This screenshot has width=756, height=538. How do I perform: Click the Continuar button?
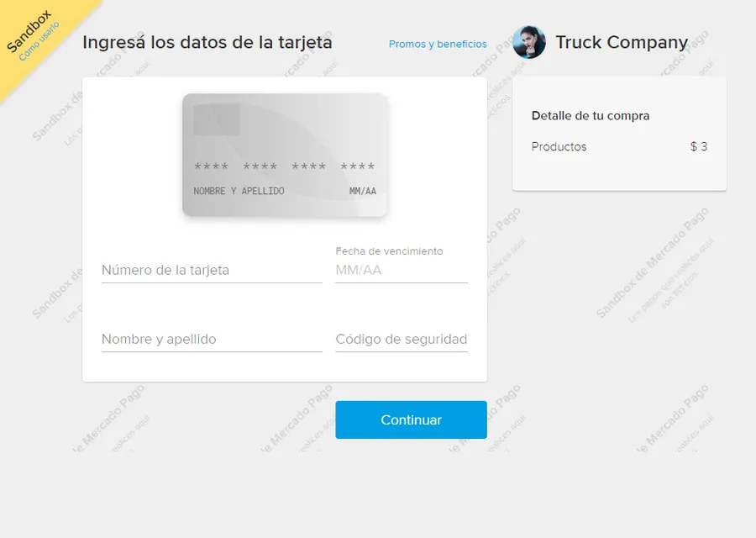[x=412, y=419]
